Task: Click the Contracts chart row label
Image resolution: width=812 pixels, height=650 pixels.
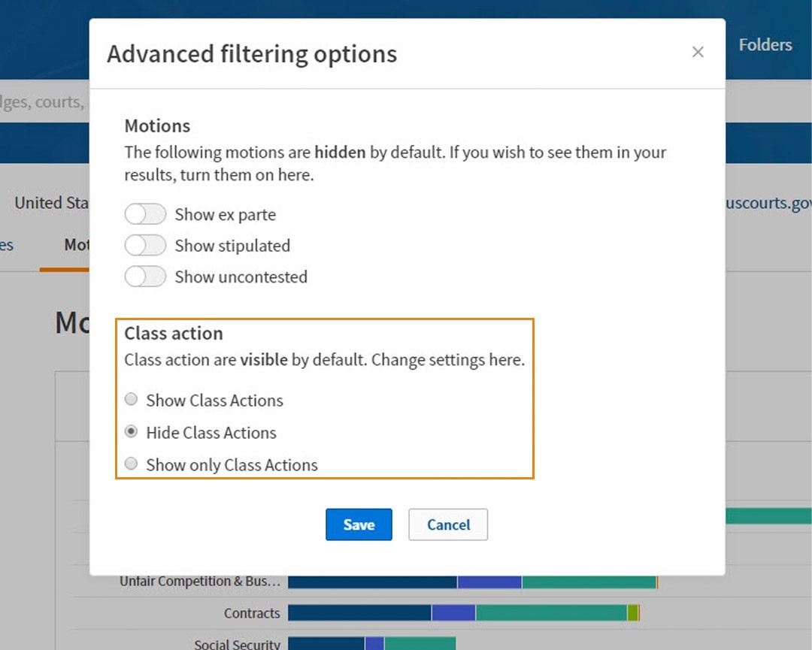Action: 252,613
